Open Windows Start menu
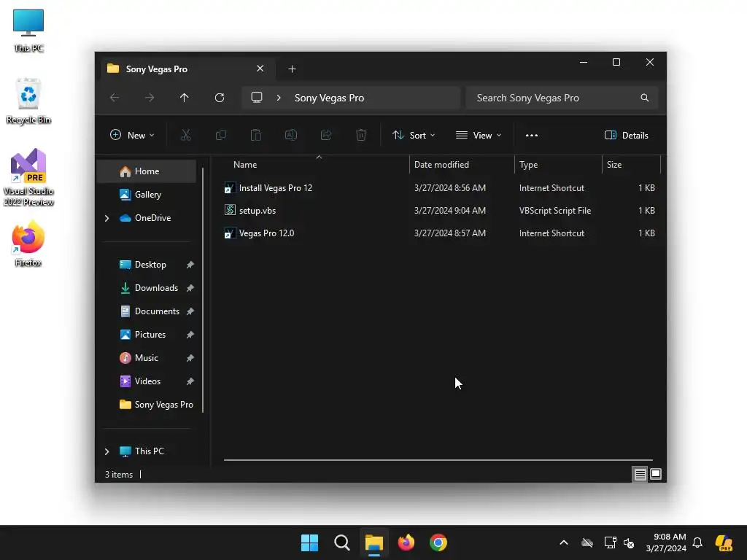Viewport: 747px width, 560px height. click(309, 542)
